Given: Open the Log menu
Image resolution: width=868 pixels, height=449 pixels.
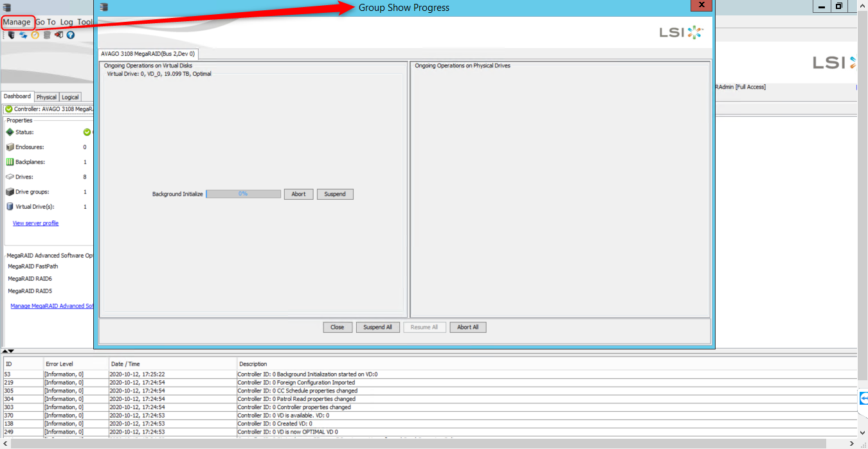Looking at the screenshot, I should point(67,22).
